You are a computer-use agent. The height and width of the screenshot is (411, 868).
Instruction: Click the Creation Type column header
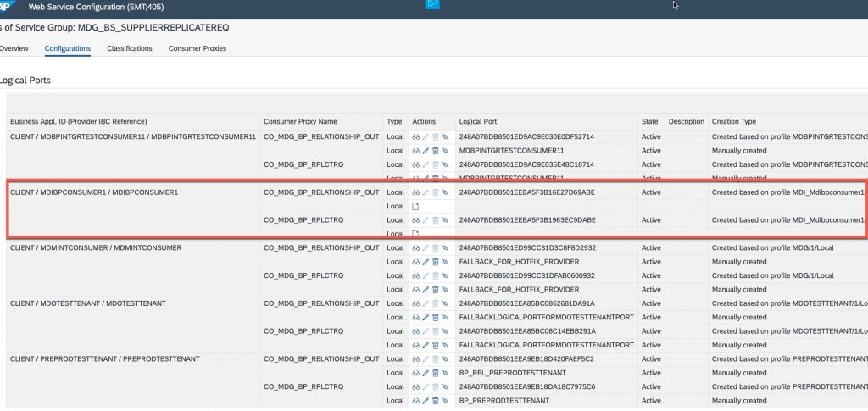point(734,122)
